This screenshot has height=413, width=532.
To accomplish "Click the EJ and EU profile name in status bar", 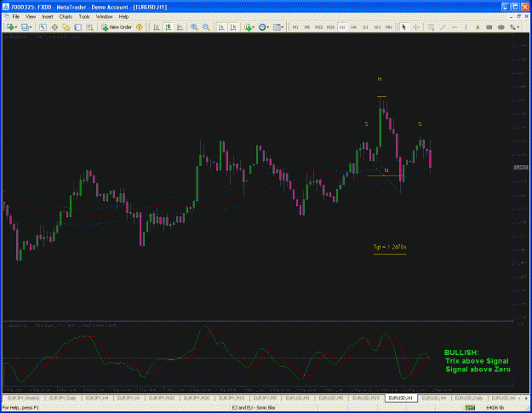I will point(254,408).
